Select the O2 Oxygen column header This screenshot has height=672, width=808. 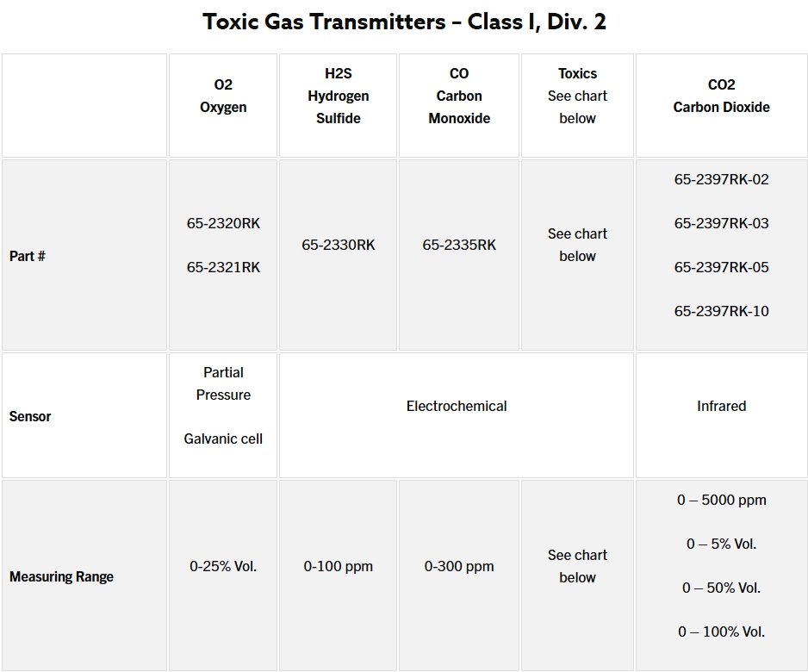pyautogui.click(x=223, y=96)
